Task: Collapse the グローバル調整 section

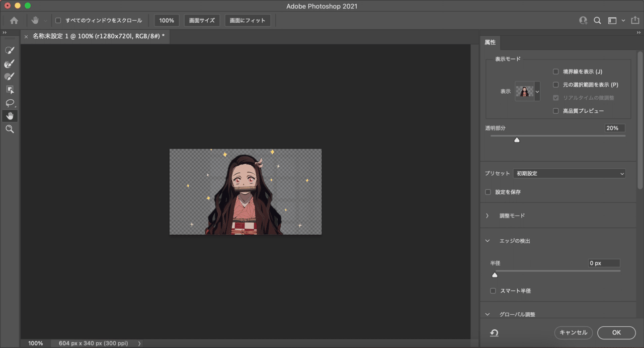Action: coord(487,314)
